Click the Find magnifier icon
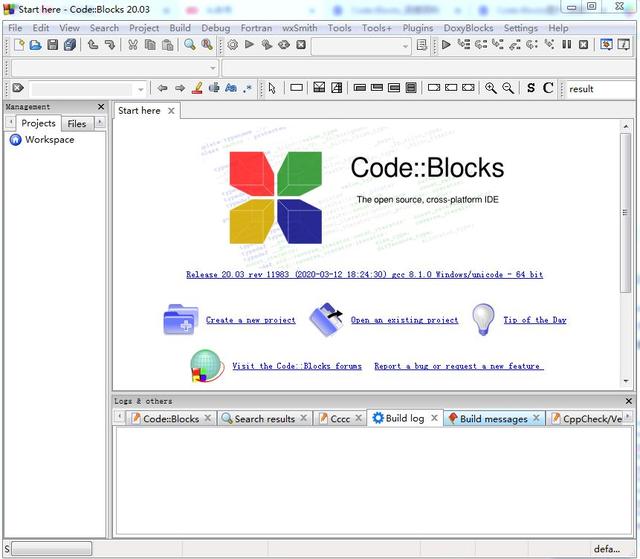This screenshot has width=640, height=559. [190, 44]
